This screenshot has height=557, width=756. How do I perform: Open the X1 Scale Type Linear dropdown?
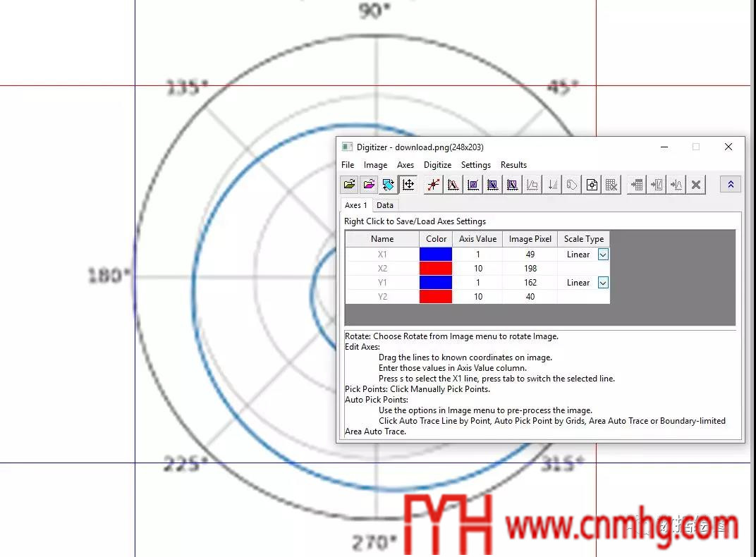point(603,255)
